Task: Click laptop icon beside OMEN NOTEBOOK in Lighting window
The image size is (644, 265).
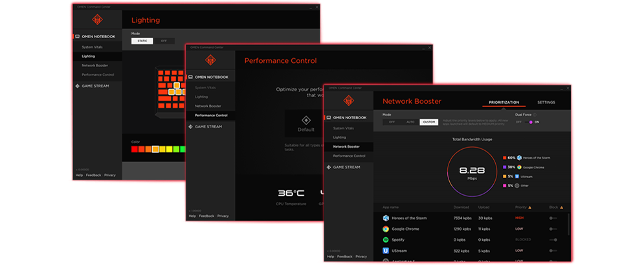Action: 77,36
